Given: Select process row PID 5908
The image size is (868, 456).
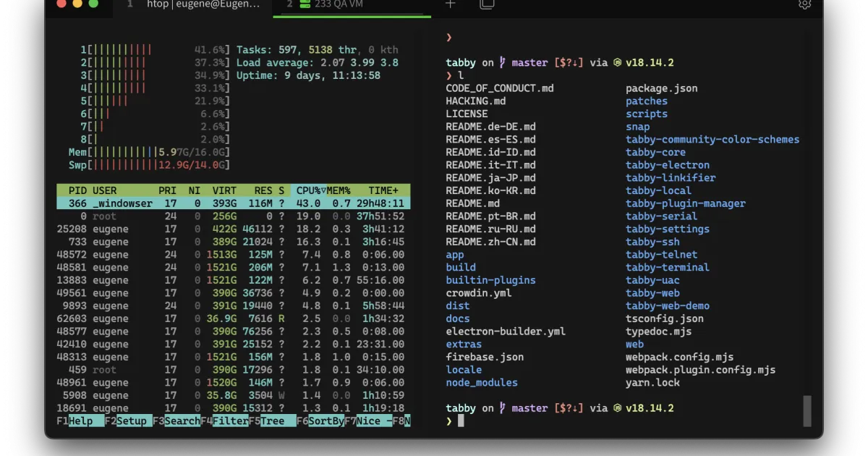Looking at the screenshot, I should coord(234,395).
